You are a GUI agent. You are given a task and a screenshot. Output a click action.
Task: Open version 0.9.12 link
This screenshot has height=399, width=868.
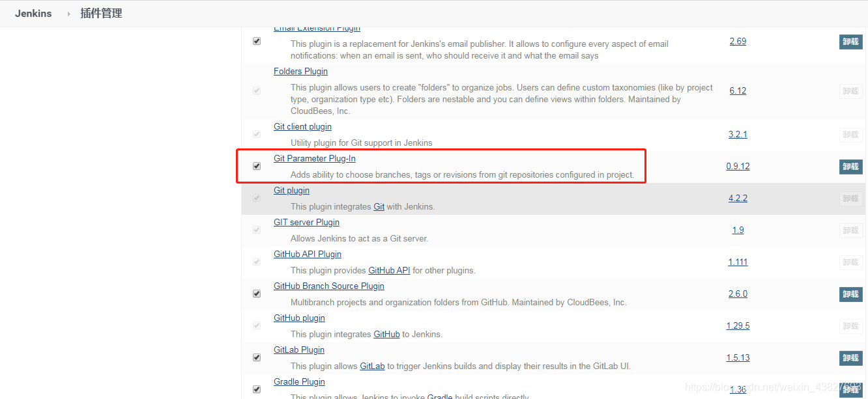coord(738,166)
